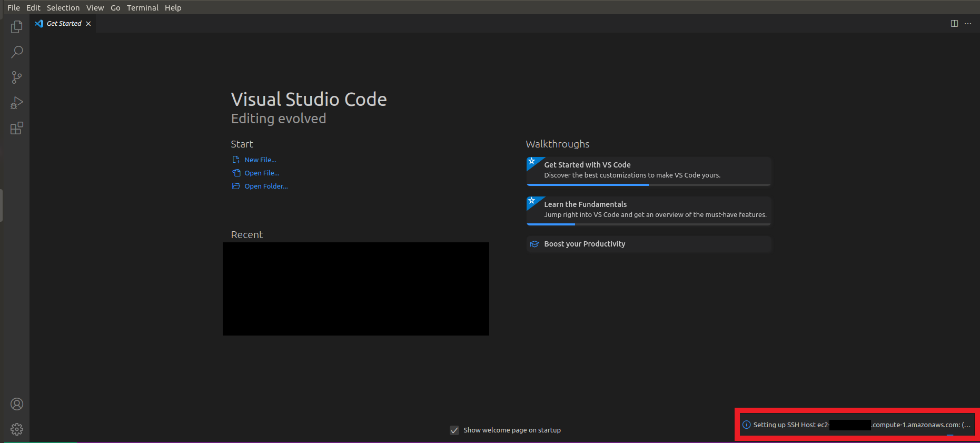
Task: Click the info icon in the SSH notification
Action: click(746, 425)
